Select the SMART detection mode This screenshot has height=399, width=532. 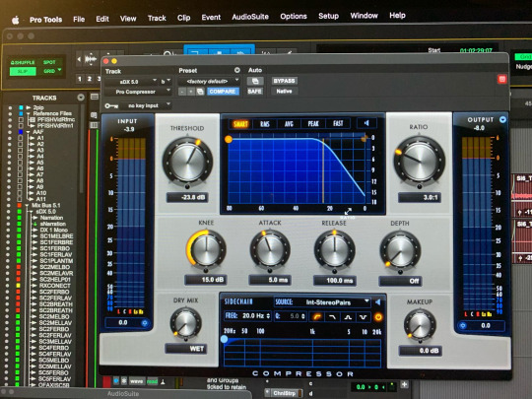coord(240,124)
